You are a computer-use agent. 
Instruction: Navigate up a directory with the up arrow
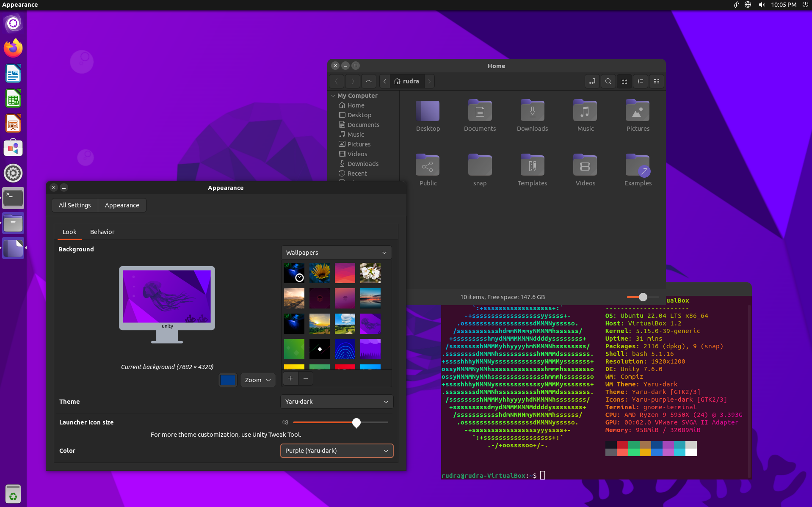[x=368, y=81]
